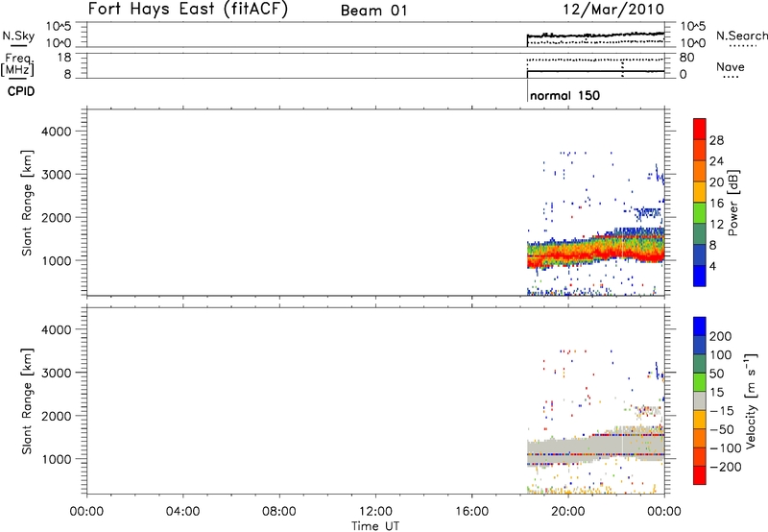Click the '12:00' time tick label
Viewport: 768px width, 532px height.
(375, 512)
